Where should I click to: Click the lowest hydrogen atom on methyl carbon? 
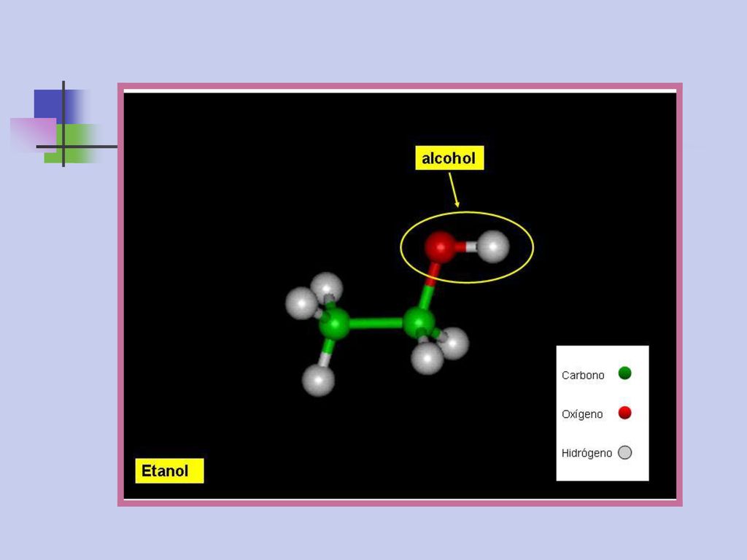[318, 380]
